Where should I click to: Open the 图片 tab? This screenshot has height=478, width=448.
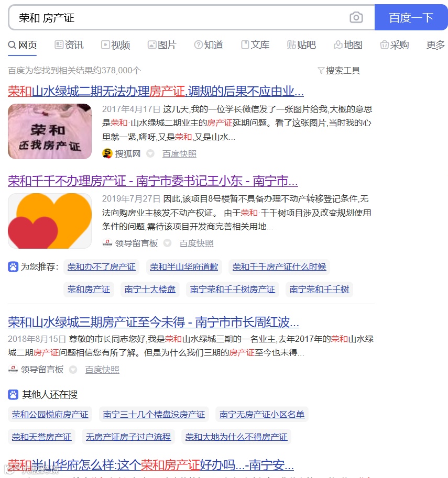[x=162, y=45]
